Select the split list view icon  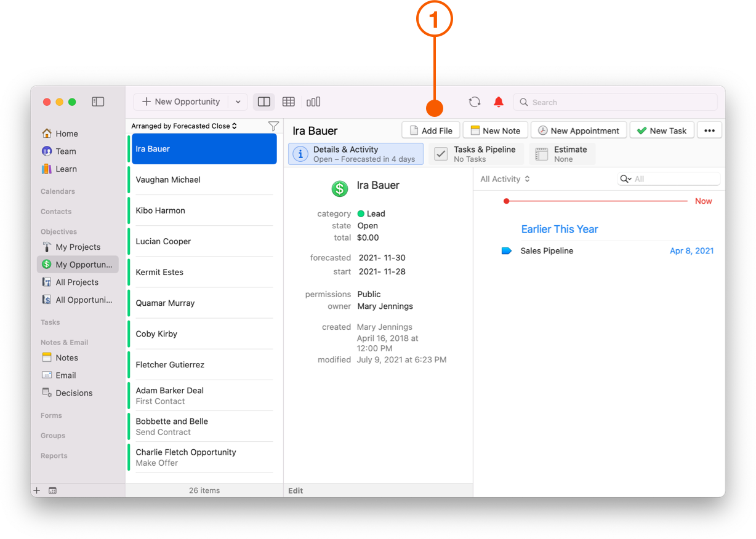tap(264, 102)
